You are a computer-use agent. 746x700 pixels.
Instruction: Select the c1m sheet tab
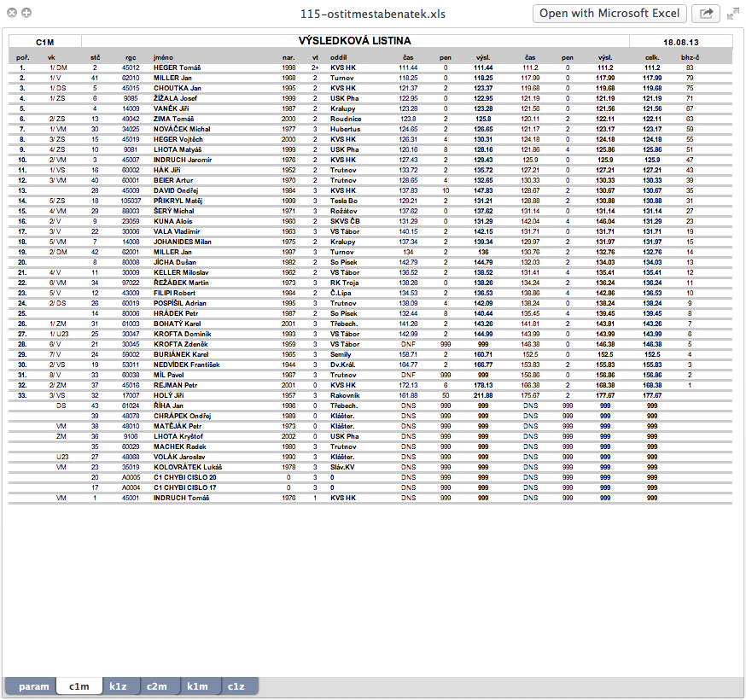(x=79, y=686)
